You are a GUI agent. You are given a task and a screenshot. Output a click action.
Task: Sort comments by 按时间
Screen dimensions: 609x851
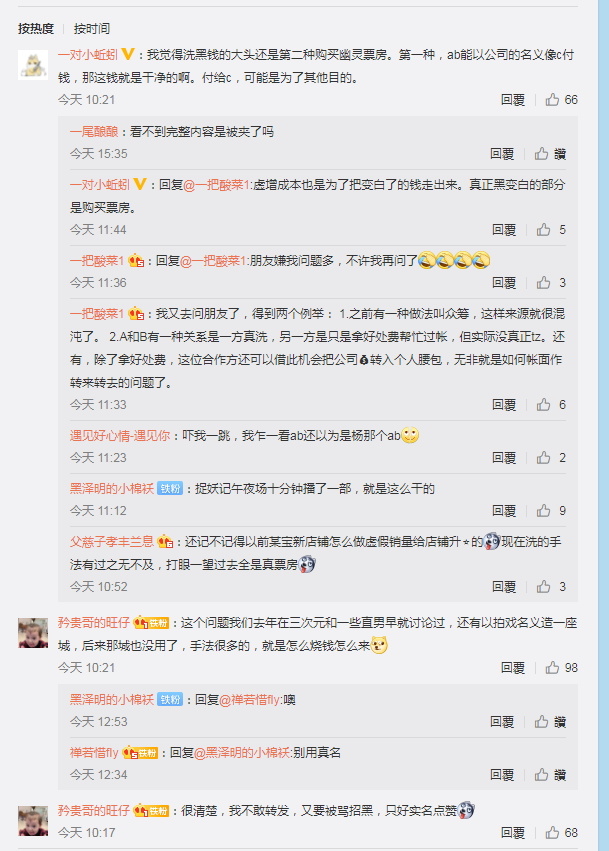pyautogui.click(x=92, y=29)
